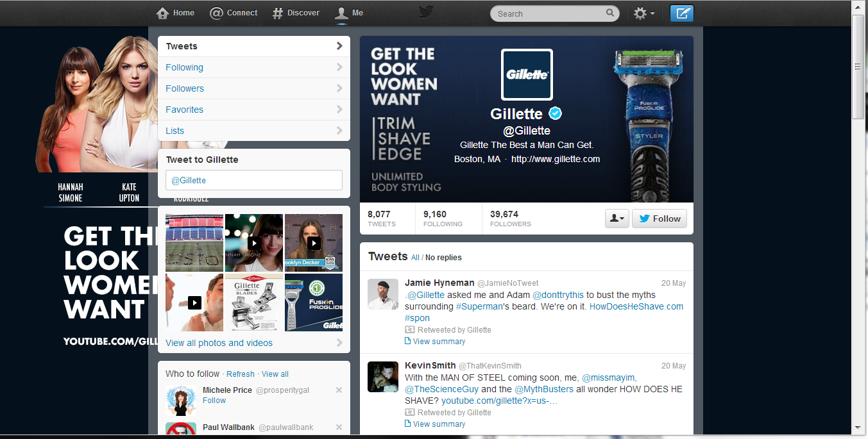
Task: Open the Connect navigation item
Action: [234, 13]
